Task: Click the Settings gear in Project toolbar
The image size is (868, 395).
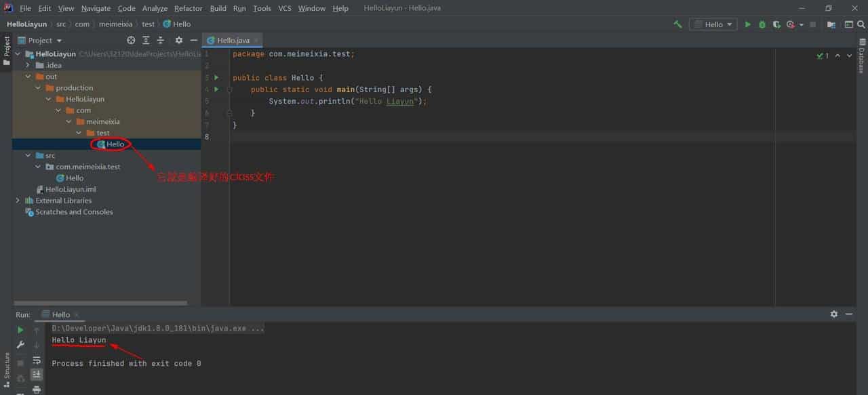Action: point(179,40)
